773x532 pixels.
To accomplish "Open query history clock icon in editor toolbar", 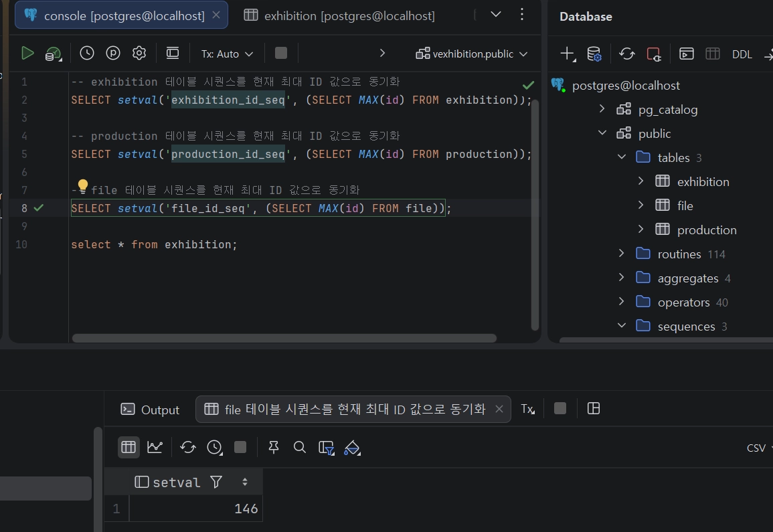I will coord(87,54).
